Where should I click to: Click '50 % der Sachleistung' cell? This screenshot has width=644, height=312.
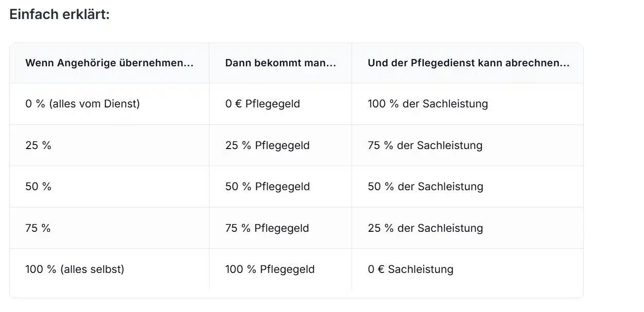(426, 187)
